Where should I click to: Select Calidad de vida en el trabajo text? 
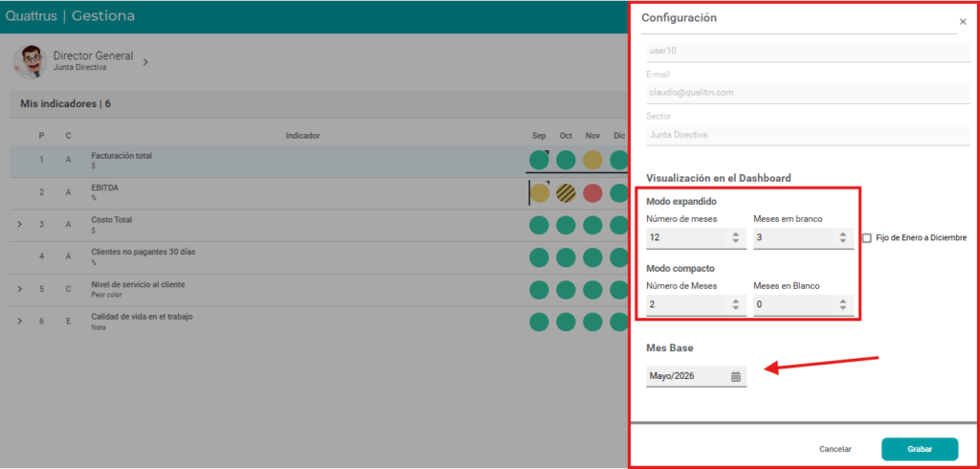click(x=142, y=317)
